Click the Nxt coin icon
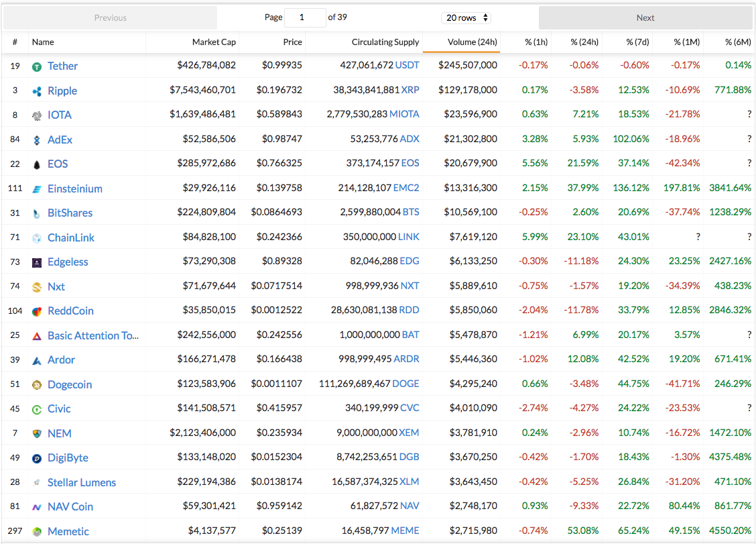The image size is (756, 544). point(37,287)
